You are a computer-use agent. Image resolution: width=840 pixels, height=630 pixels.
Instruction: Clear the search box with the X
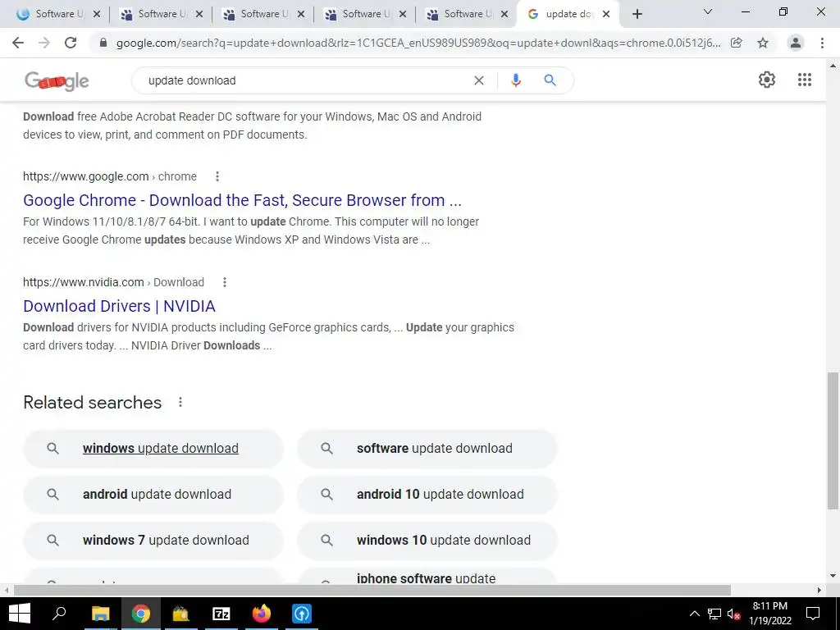pyautogui.click(x=479, y=80)
